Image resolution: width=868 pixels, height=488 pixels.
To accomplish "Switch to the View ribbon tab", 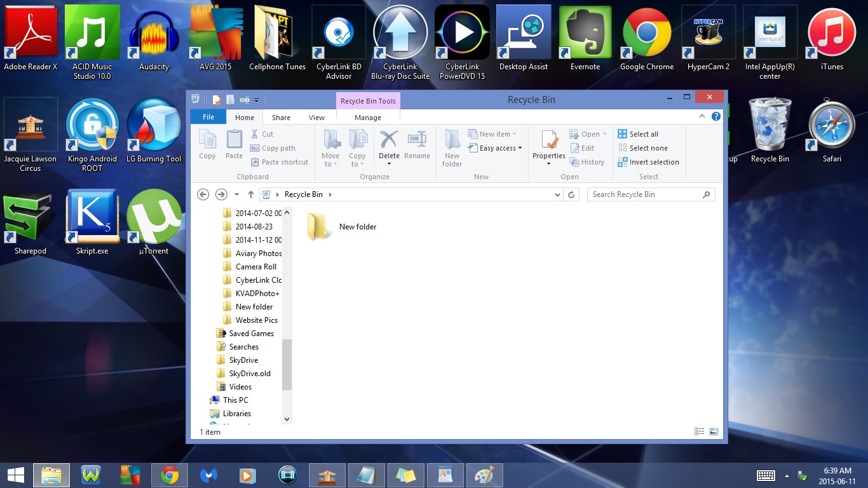I will [x=316, y=118].
